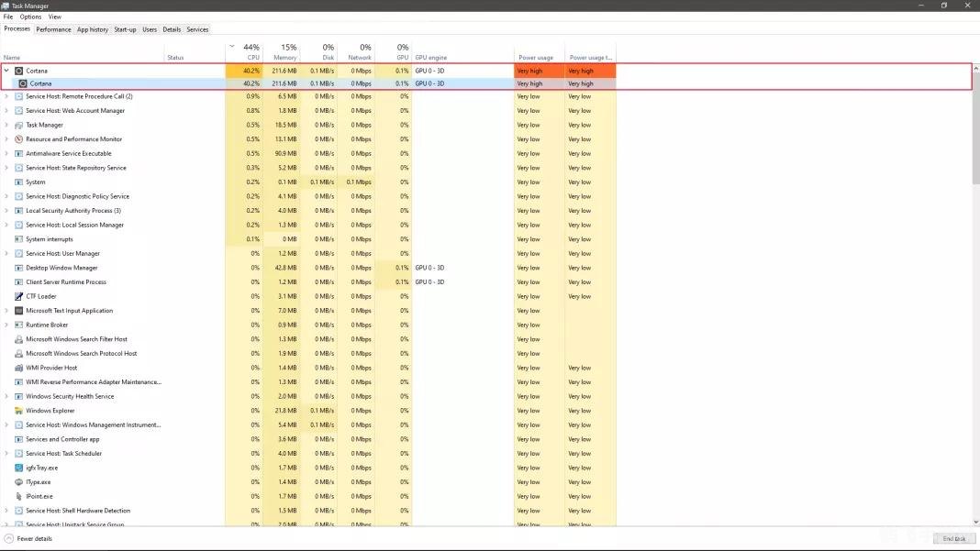This screenshot has height=551, width=980.
Task: Collapse the Cortana process group
Action: [x=6, y=71]
